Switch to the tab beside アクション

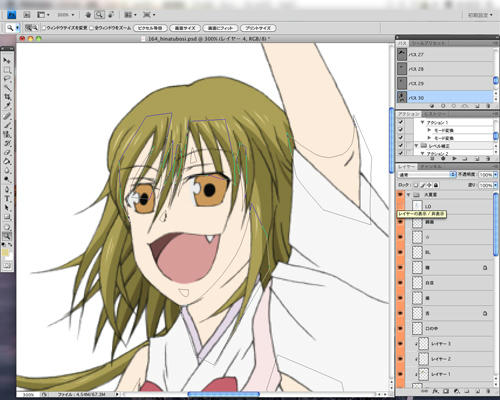point(434,114)
